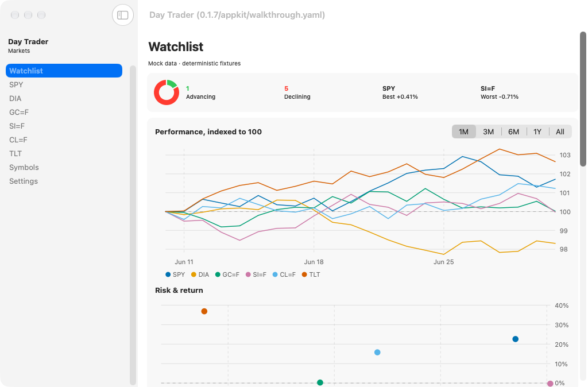Screen dimensions: 588x387
Task: Click the SPY legend dot
Action: [168, 274]
